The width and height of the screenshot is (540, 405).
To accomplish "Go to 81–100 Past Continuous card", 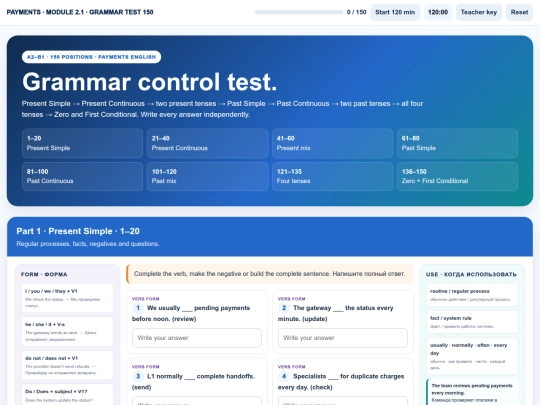I will tap(82, 176).
